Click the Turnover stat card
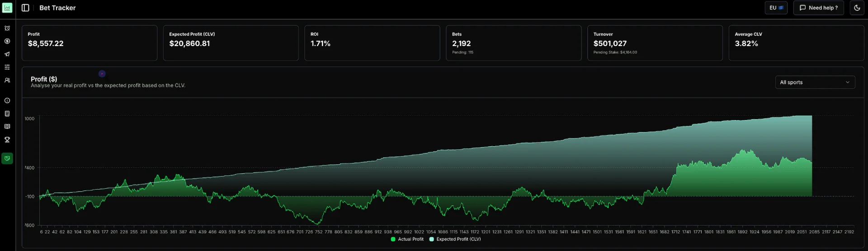The height and width of the screenshot is (251, 868). pyautogui.click(x=655, y=43)
